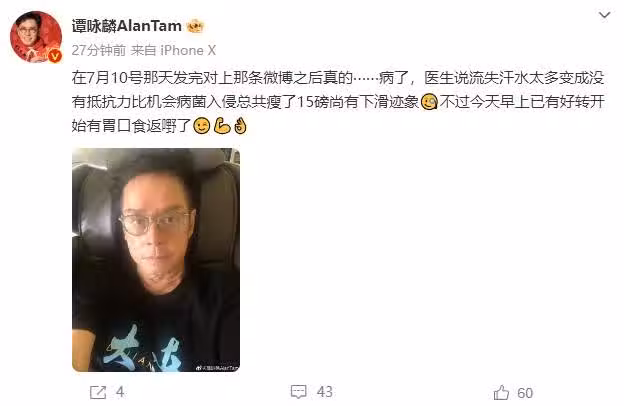Open the comments speech bubble icon
This screenshot has height=406, width=624.
coord(298,392)
